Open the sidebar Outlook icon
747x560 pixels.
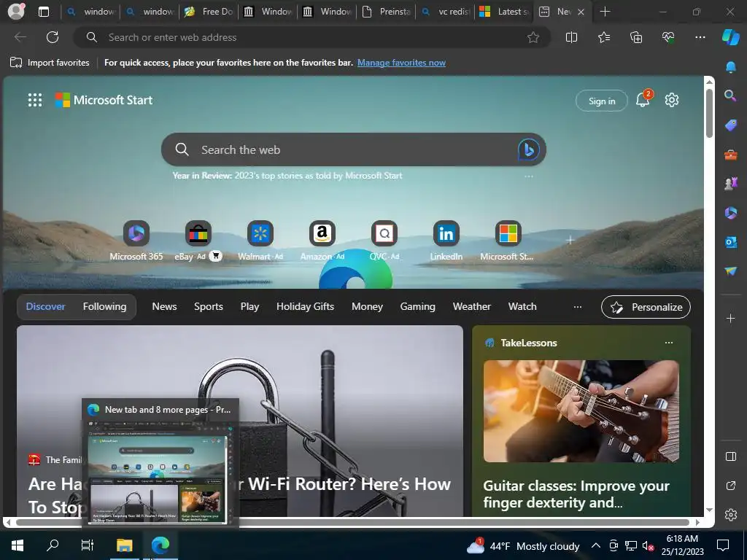click(730, 242)
